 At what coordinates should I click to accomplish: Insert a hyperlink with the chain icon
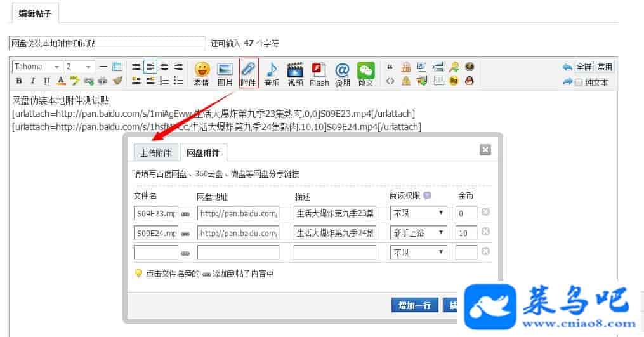88,81
